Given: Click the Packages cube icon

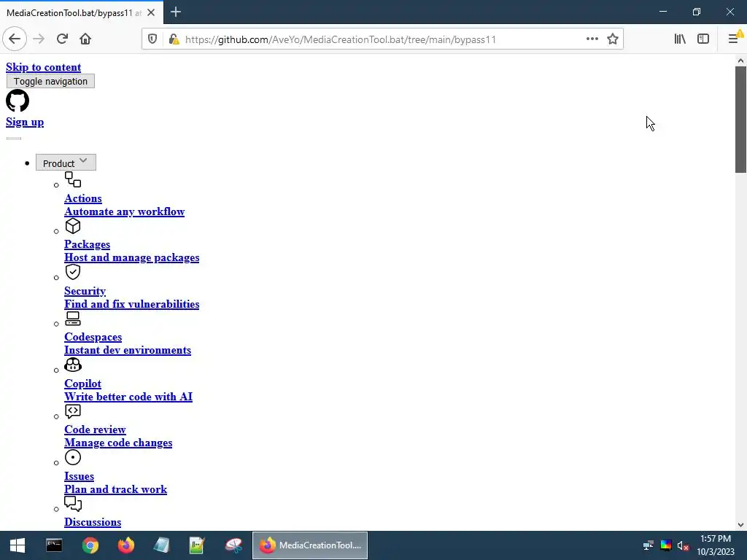Looking at the screenshot, I should (73, 226).
